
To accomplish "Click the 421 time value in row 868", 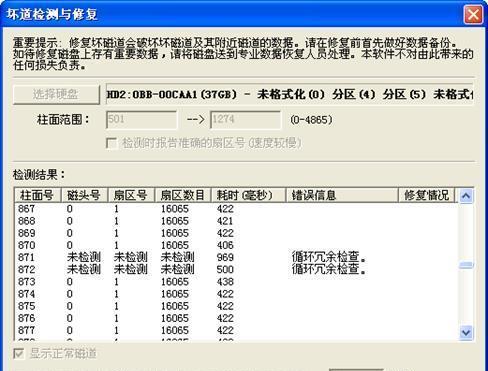I will (225, 221).
